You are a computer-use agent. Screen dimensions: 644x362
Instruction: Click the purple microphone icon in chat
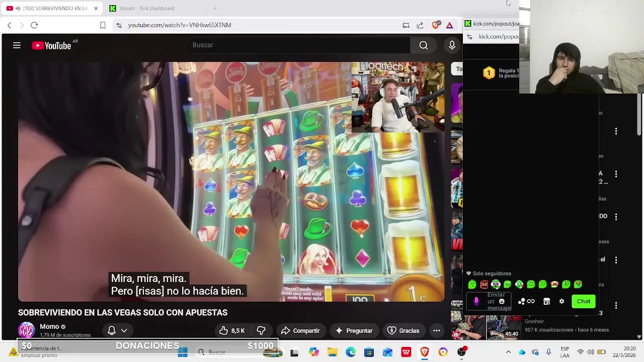pos(476,301)
